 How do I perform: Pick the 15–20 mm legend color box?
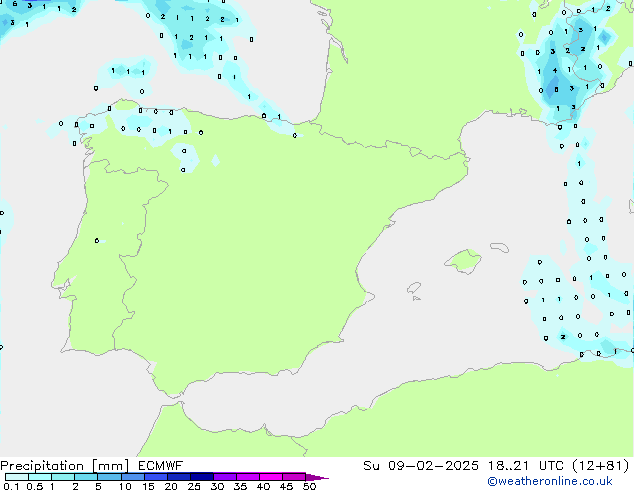(155, 477)
